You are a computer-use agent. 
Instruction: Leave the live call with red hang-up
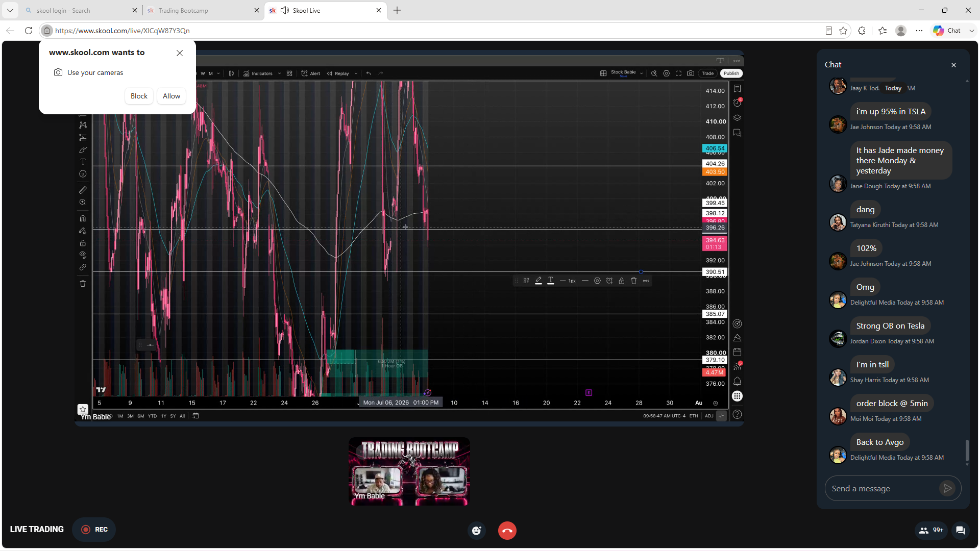(x=507, y=531)
